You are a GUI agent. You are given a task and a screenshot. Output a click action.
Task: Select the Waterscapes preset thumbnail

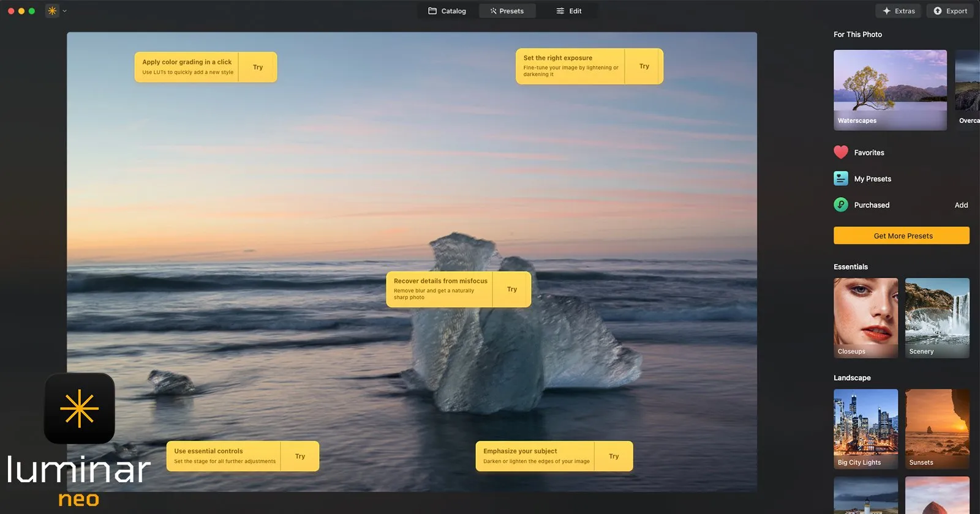pyautogui.click(x=890, y=90)
